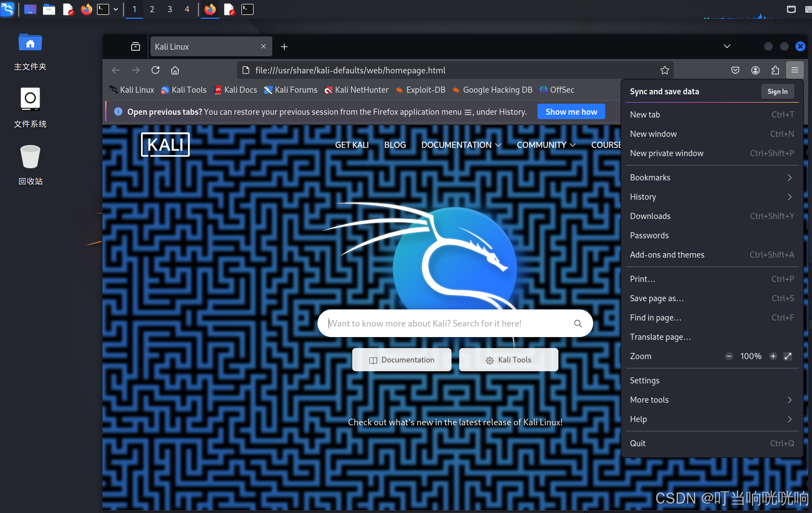Open the Save to Pocket icon

pos(735,70)
